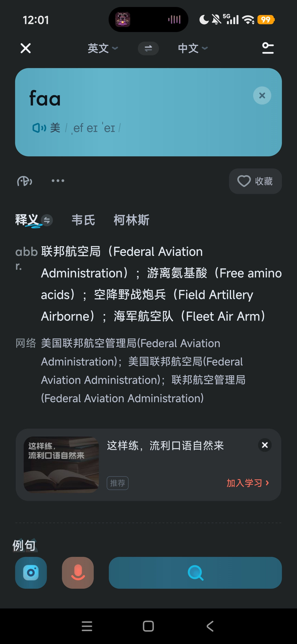Open the palette theme icon
Viewport: 297px width, 644px height.
(25, 181)
